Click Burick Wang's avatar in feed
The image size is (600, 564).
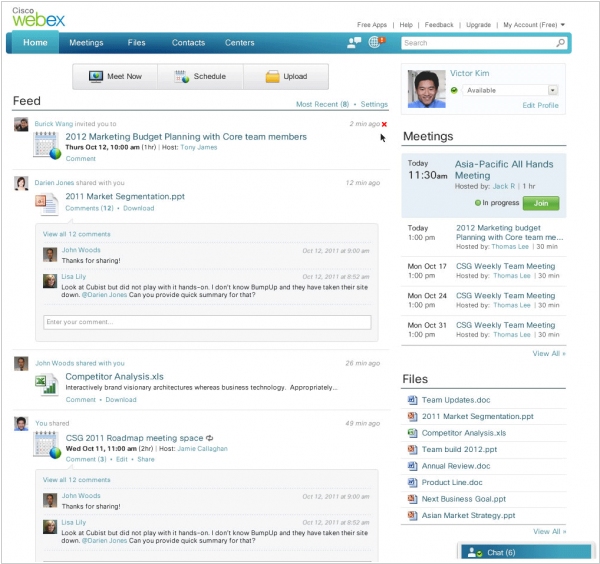click(21, 124)
